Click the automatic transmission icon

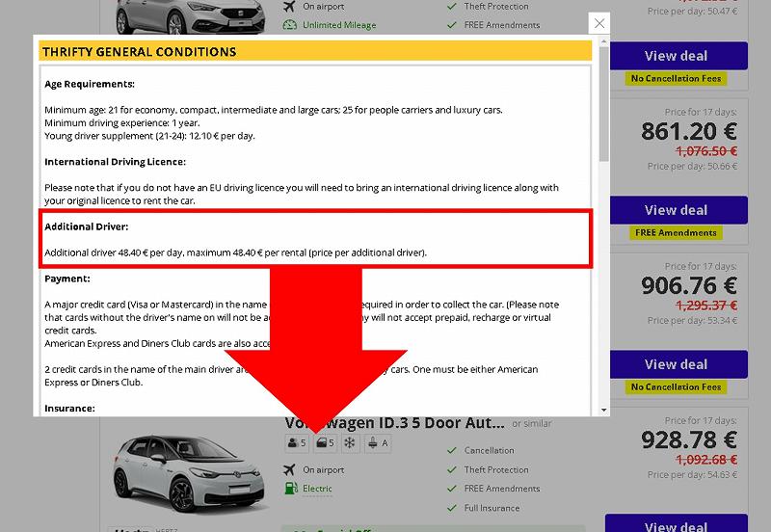[x=378, y=443]
